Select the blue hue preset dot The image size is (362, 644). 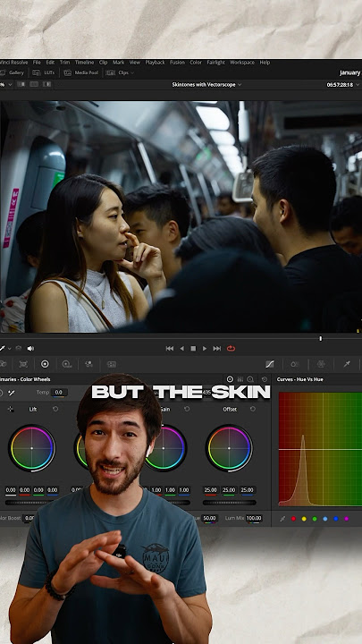click(336, 519)
